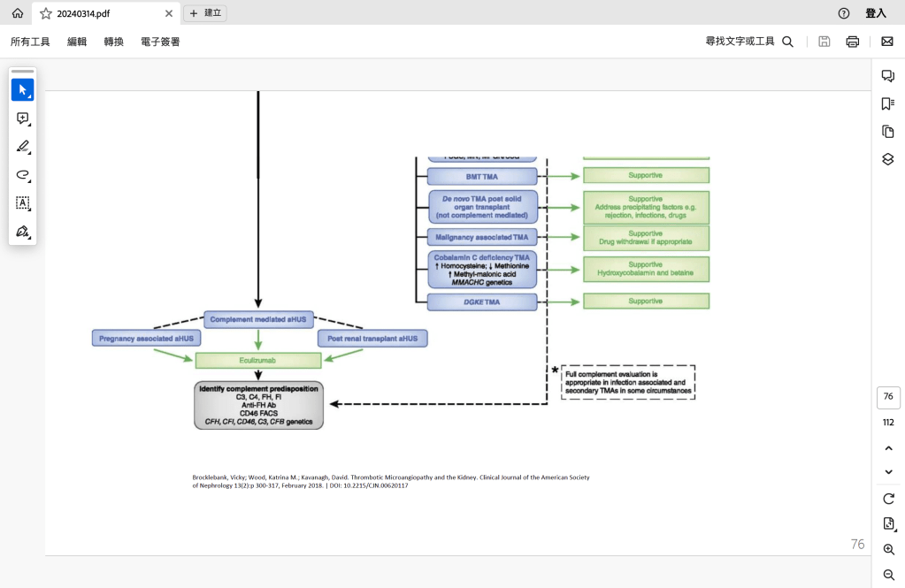The width and height of the screenshot is (905, 588).
Task: Select the add comment tool
Action: click(x=22, y=118)
